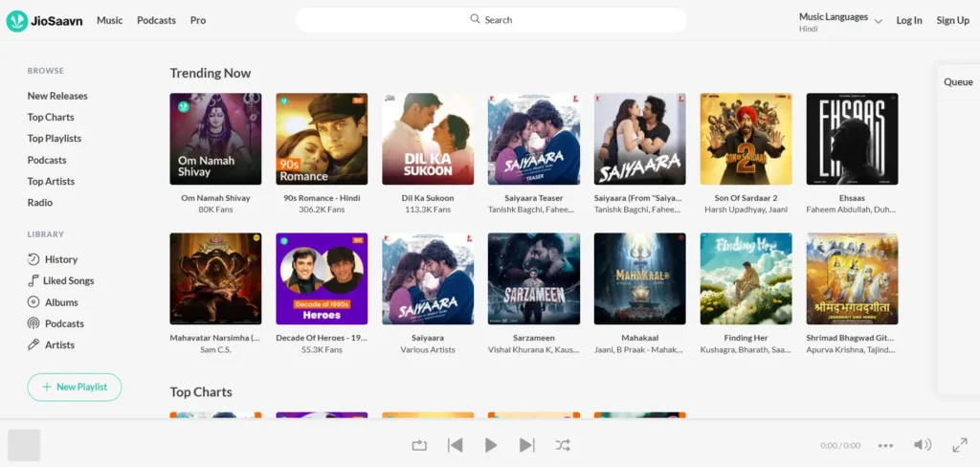Click 'Apurva Krishna, Tajind...' artist text

[851, 349]
